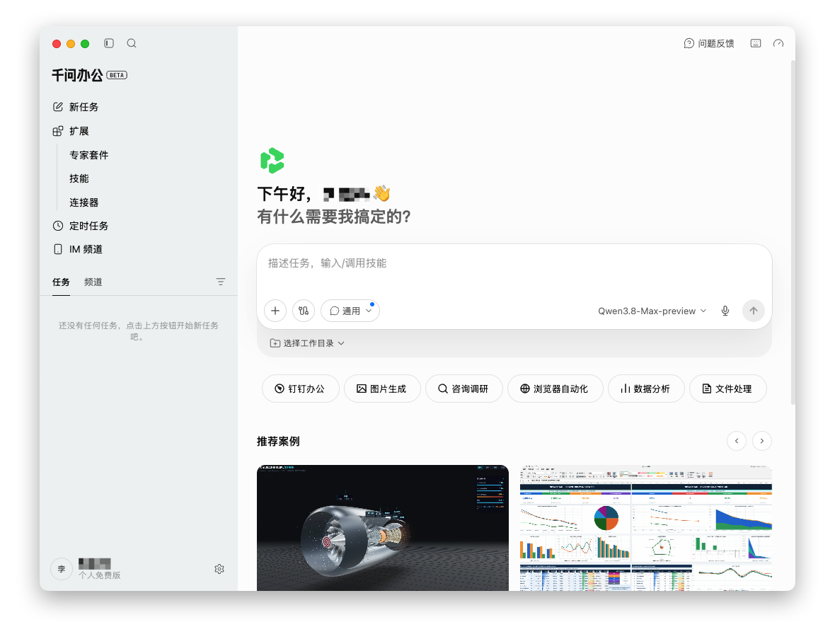Screen dimensions: 835x644
Task: Select the 钉钉办公 shortcut
Action: [300, 389]
